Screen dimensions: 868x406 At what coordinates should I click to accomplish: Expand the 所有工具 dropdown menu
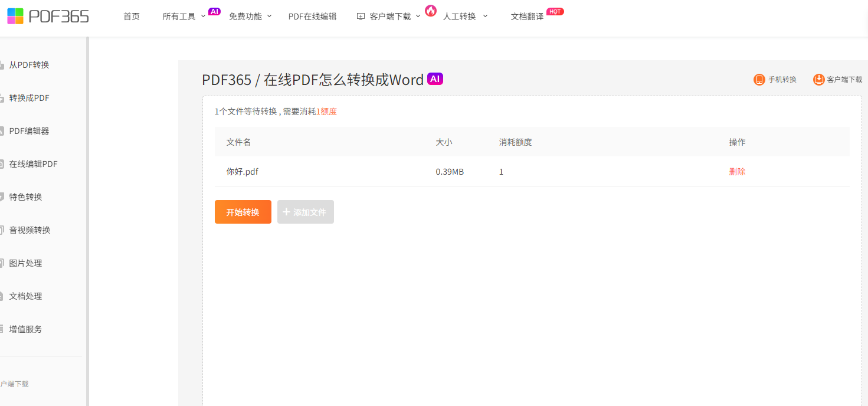coord(184,17)
